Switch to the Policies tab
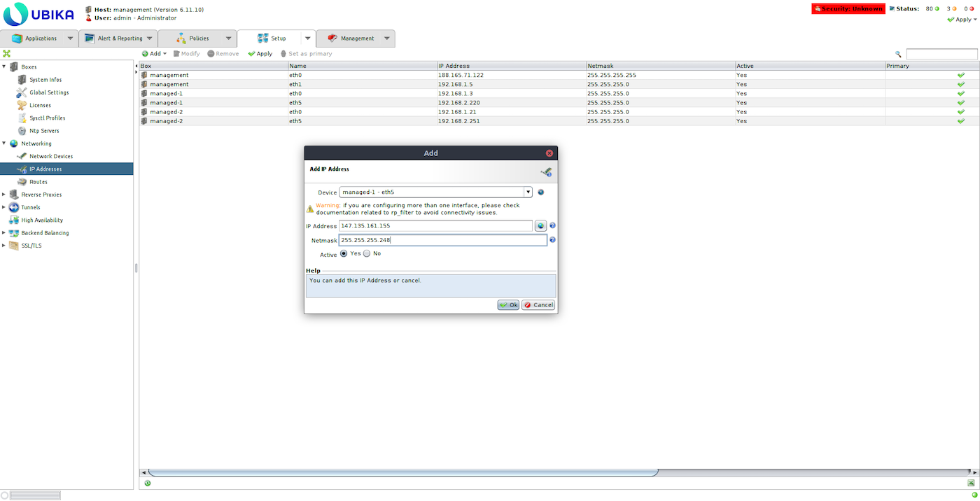Image resolution: width=980 pixels, height=501 pixels. tap(199, 38)
